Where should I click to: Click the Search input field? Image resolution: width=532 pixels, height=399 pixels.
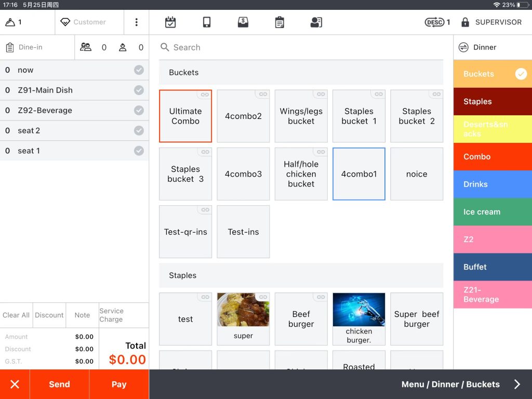click(301, 47)
